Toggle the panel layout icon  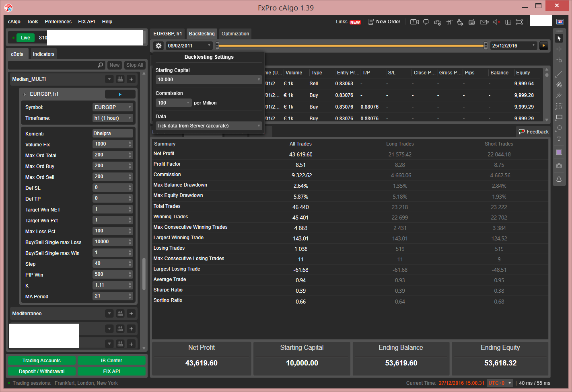coord(508,22)
